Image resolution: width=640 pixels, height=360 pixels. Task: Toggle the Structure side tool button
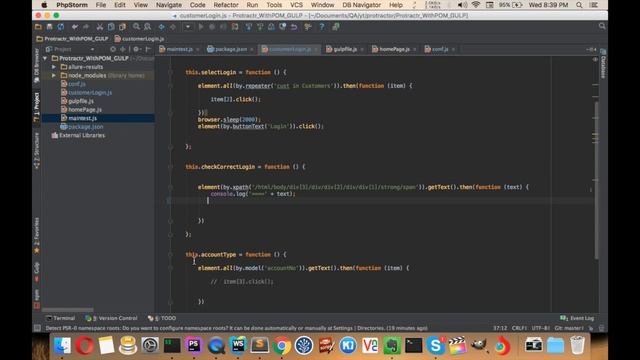tap(37, 151)
